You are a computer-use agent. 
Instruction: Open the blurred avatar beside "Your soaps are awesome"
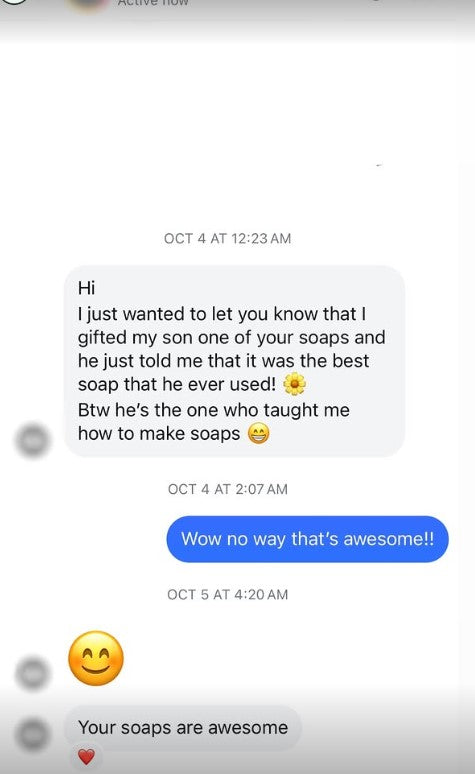tap(33, 735)
